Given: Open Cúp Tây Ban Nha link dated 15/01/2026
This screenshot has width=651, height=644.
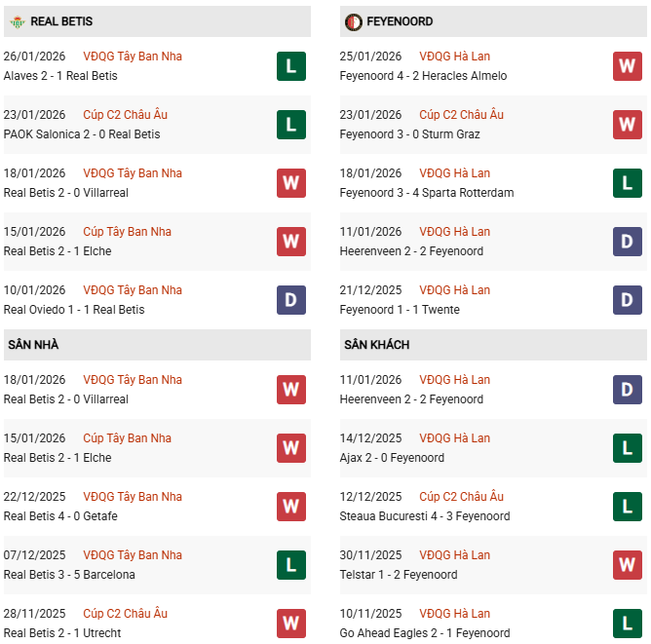Looking at the screenshot, I should coord(127,232).
